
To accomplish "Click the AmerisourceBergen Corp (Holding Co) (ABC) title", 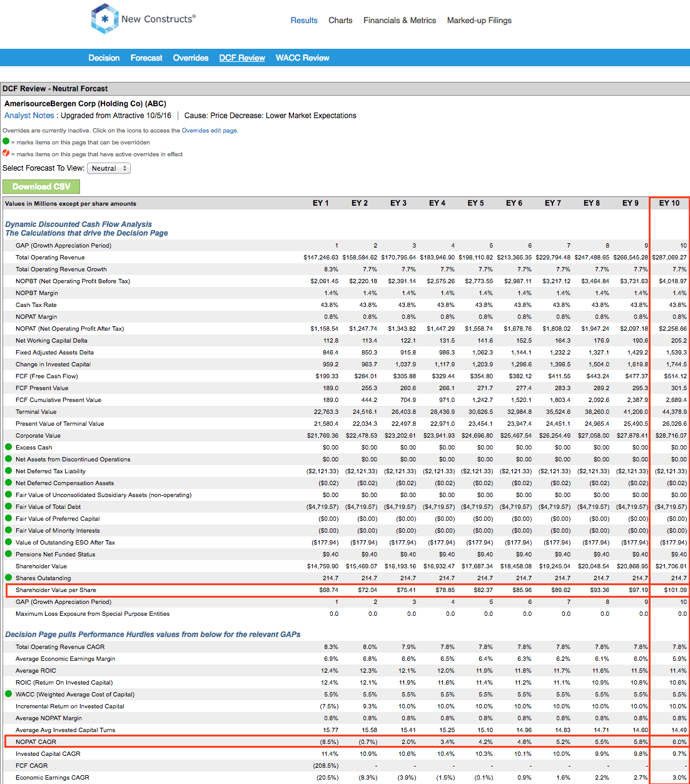I will (x=85, y=104).
